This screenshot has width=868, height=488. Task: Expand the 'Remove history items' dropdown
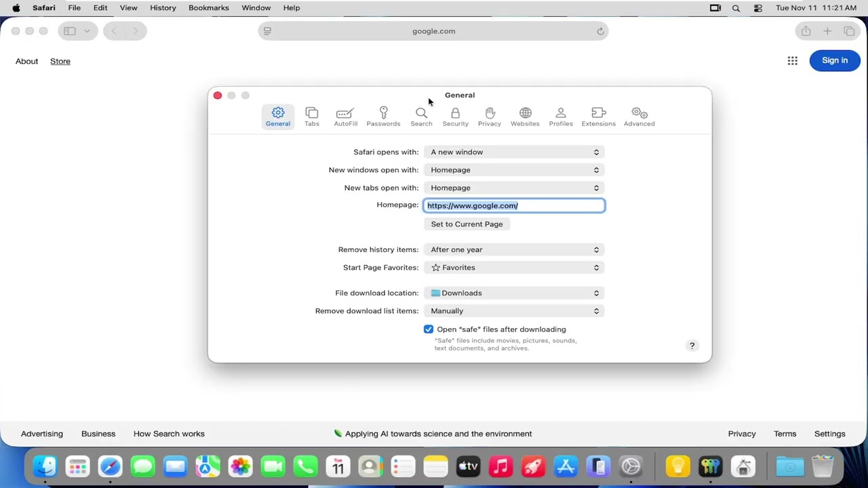click(514, 249)
